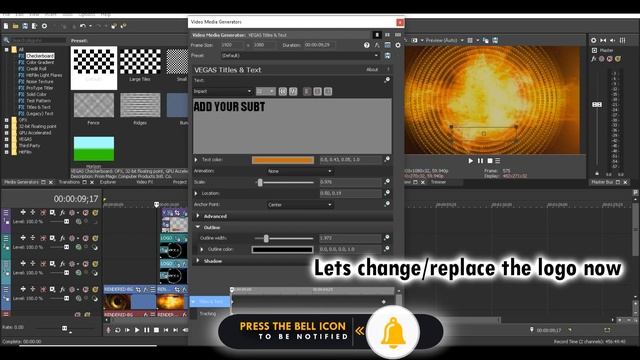Open the Preview (Auto) quality dropdown
The width and height of the screenshot is (640, 360).
[443, 40]
